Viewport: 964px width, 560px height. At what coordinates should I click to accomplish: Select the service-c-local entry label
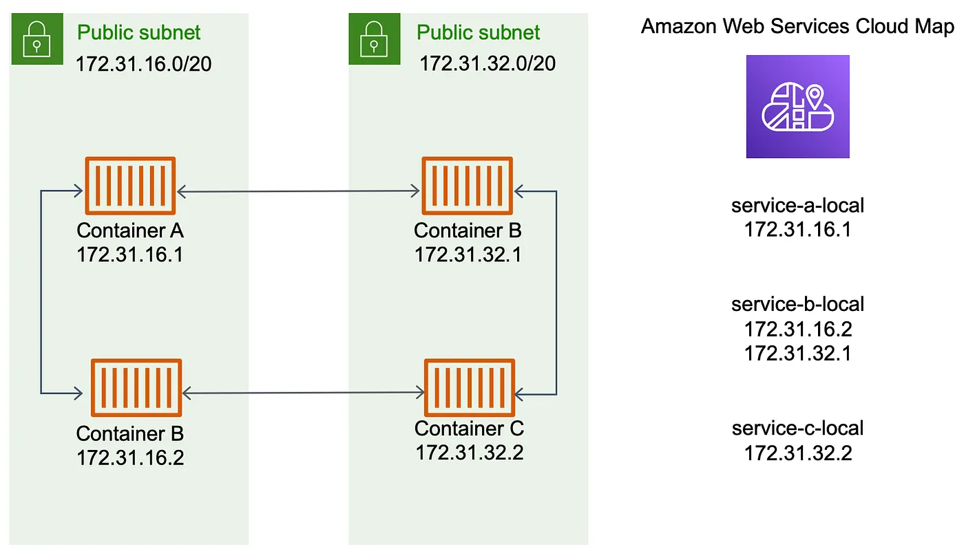click(797, 428)
